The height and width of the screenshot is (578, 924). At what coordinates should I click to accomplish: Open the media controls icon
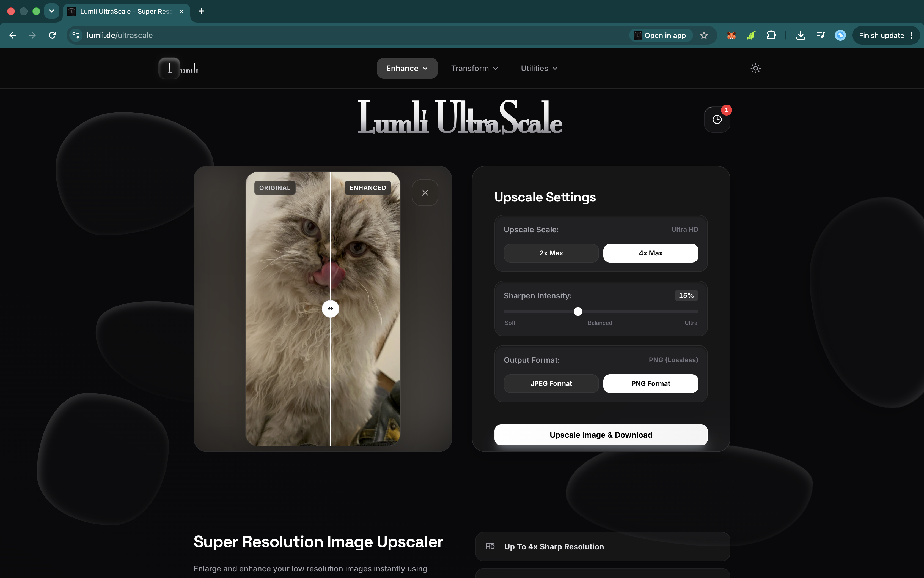(821, 35)
